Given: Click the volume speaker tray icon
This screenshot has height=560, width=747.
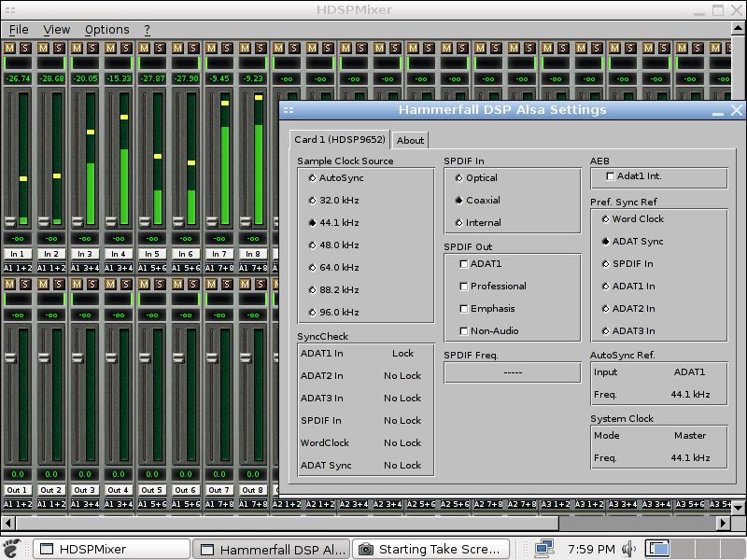Looking at the screenshot, I should 628,549.
